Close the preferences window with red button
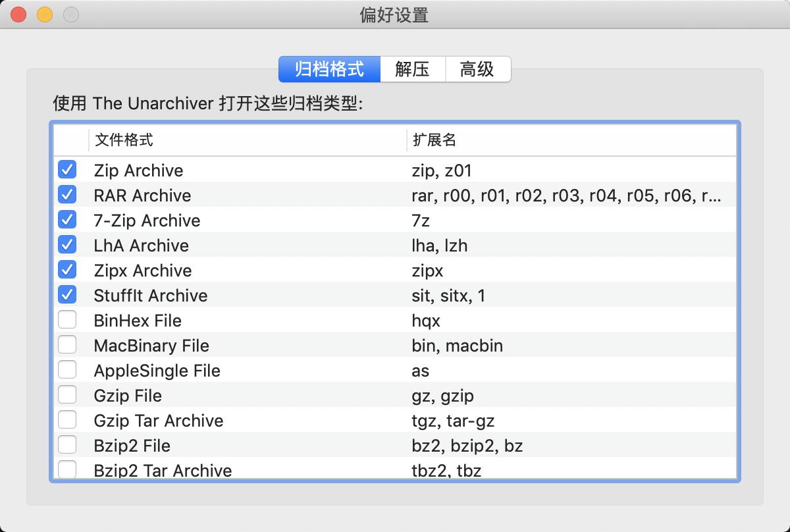790x532 pixels. pos(18,14)
